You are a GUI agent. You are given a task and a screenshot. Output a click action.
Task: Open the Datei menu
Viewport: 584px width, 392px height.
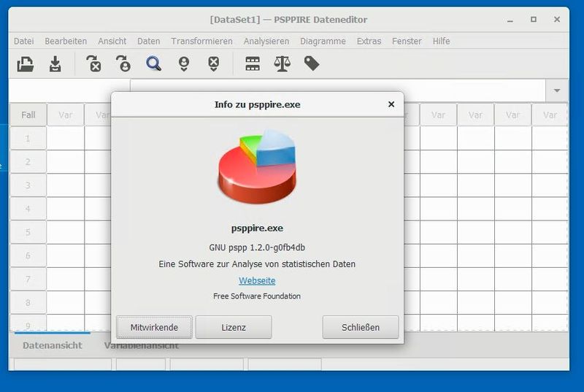pyautogui.click(x=24, y=41)
